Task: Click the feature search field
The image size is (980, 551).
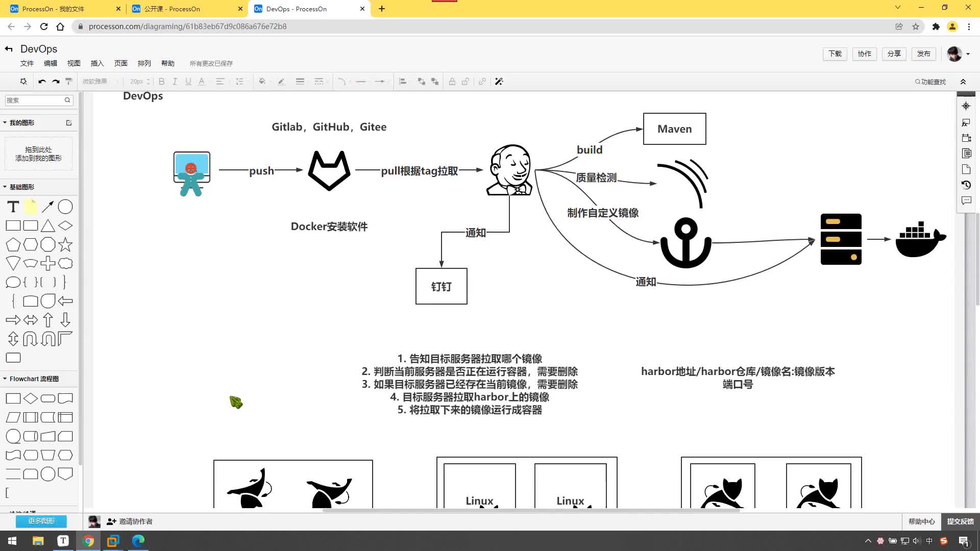Action: click(x=930, y=82)
